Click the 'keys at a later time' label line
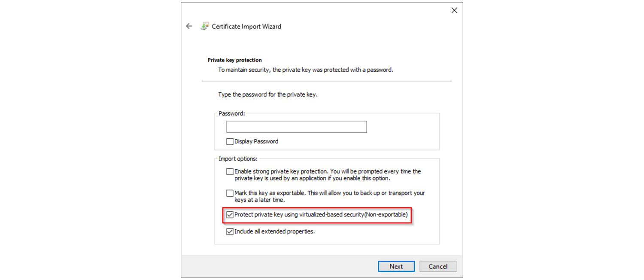This screenshot has width=644, height=280. 259,200
